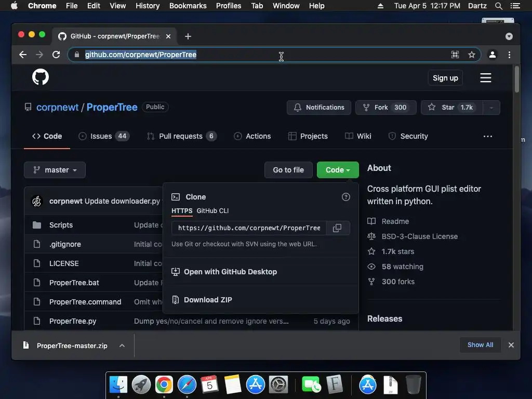The width and height of the screenshot is (532, 399).
Task: Fork the repository
Action: [x=386, y=108]
